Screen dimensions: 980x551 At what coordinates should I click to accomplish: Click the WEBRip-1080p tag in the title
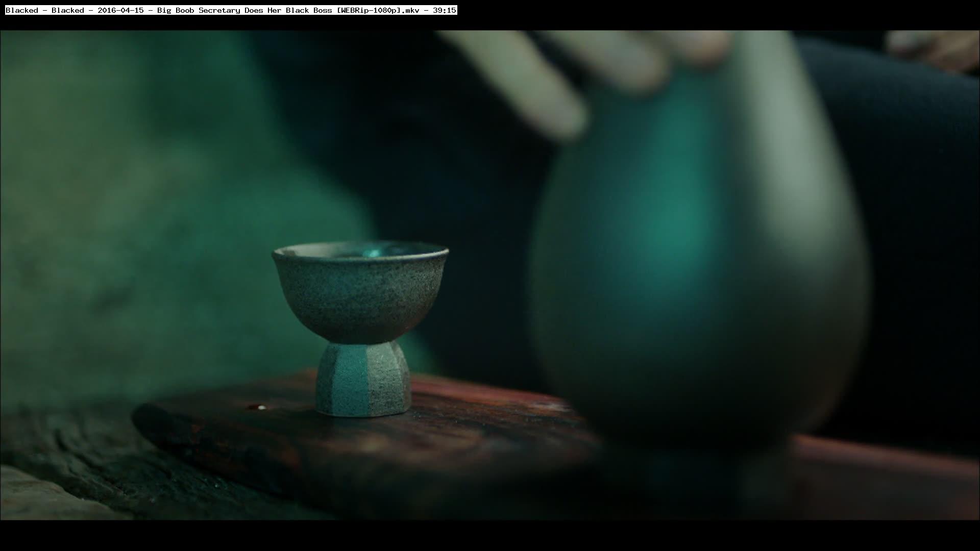click(369, 10)
